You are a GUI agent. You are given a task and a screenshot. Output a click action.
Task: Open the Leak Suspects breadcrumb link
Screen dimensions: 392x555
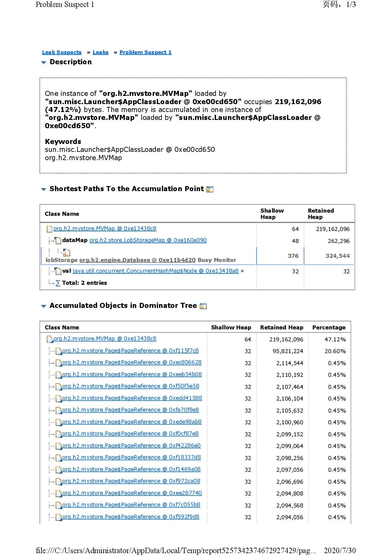click(62, 52)
